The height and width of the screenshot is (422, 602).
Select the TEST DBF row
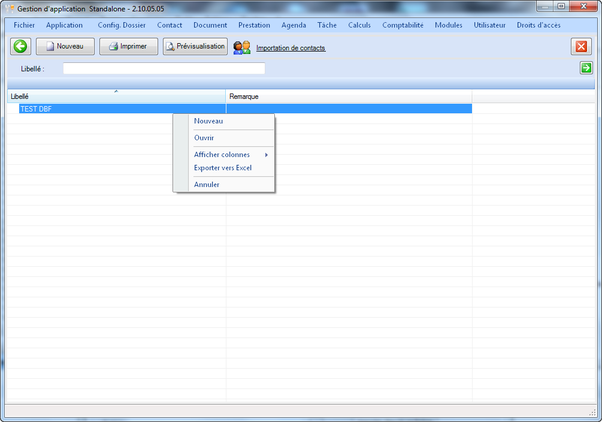(x=90, y=108)
